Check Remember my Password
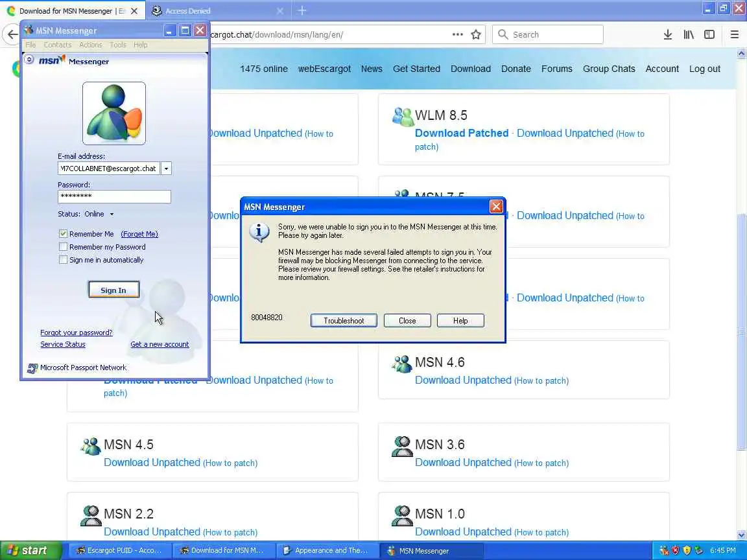Screen dimensions: 747x560 [x=63, y=247]
